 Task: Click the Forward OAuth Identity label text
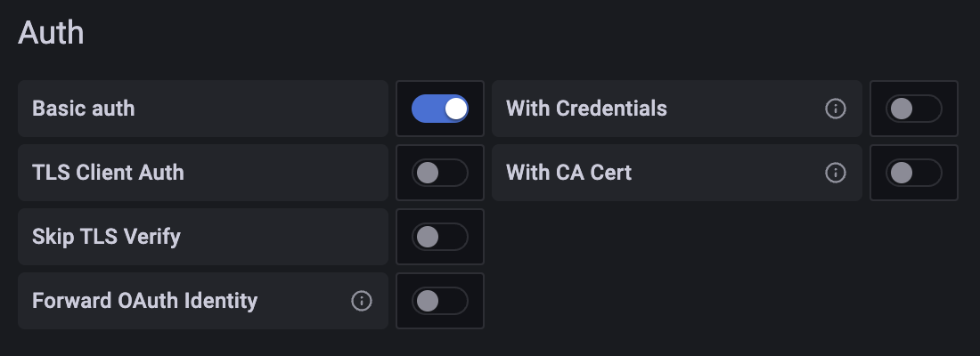[x=144, y=301]
